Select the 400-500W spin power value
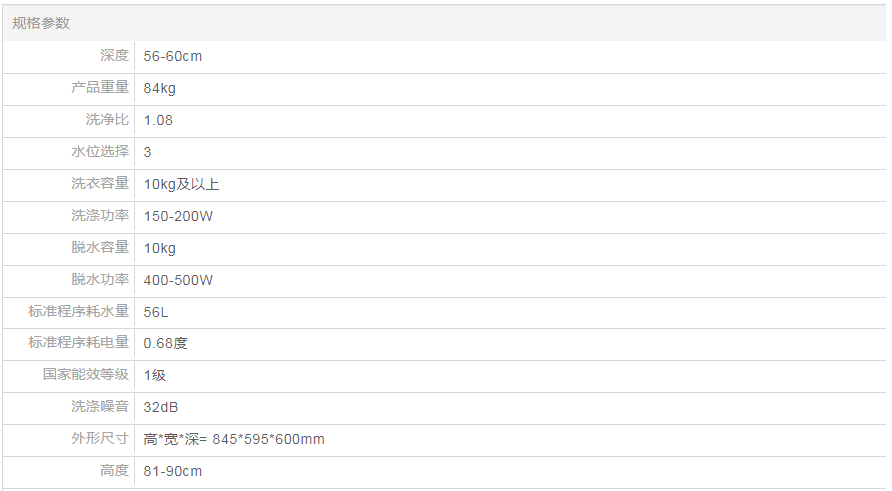The width and height of the screenshot is (892, 491). 178,280
